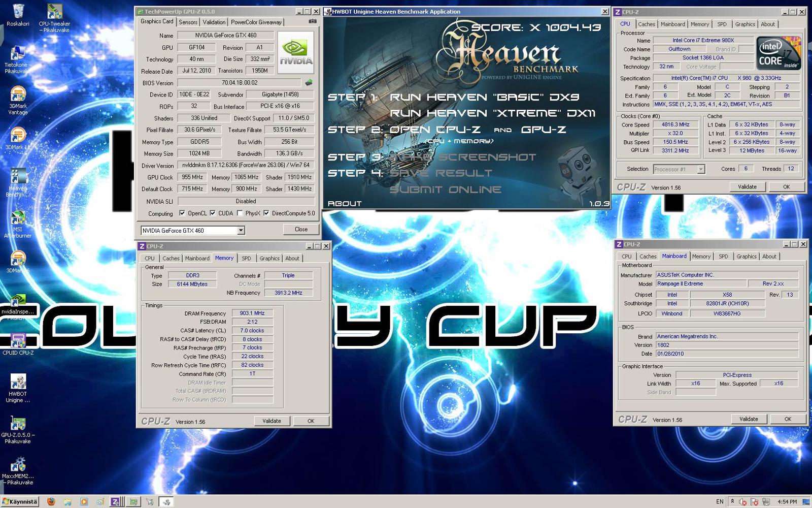Select the 3DMark Vantage desktop icon

18,101
